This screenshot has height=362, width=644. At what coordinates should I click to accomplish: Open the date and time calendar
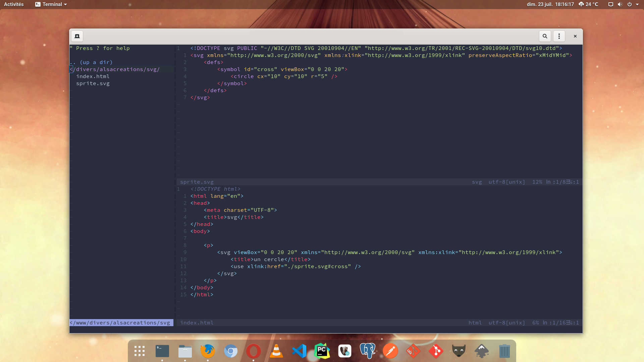[x=550, y=4]
